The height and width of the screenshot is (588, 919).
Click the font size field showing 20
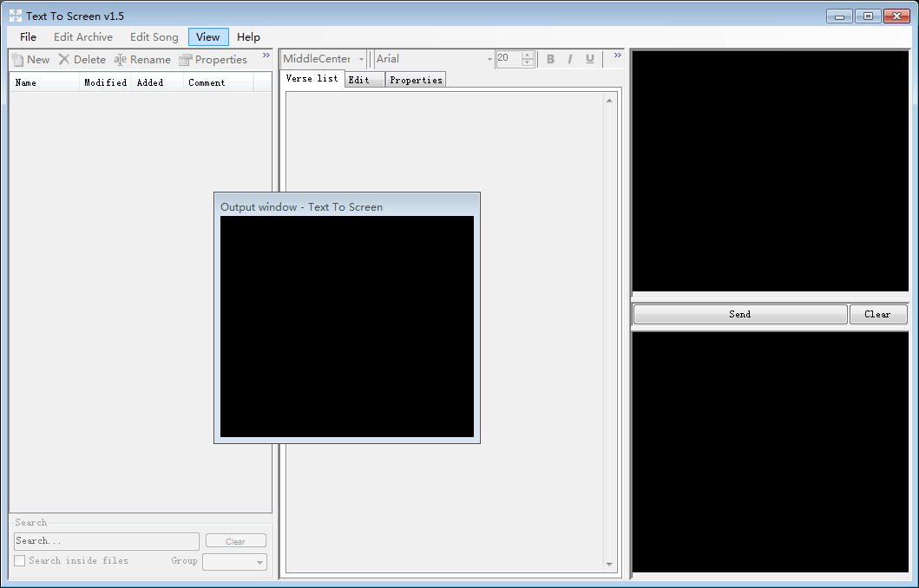(509, 59)
